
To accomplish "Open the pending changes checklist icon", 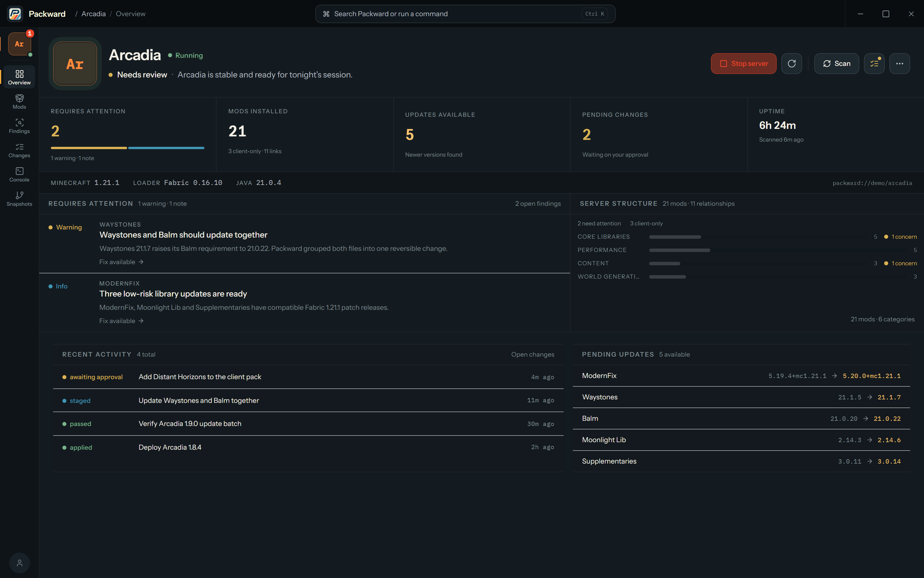I will pos(874,64).
